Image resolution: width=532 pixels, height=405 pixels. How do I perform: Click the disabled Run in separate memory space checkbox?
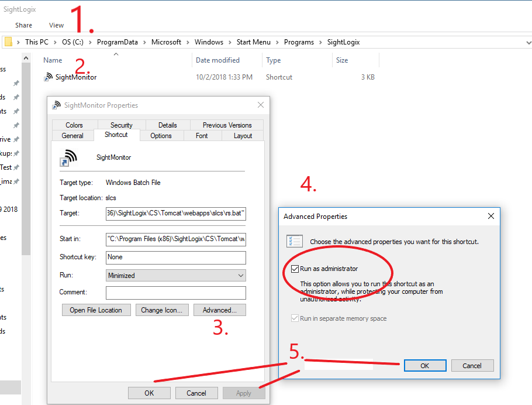pyautogui.click(x=295, y=318)
